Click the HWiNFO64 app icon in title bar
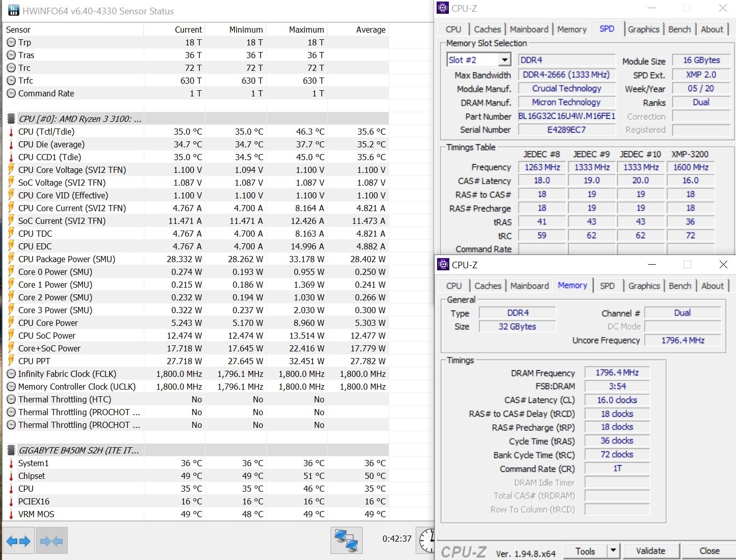This screenshot has height=560, width=736. [x=13, y=11]
